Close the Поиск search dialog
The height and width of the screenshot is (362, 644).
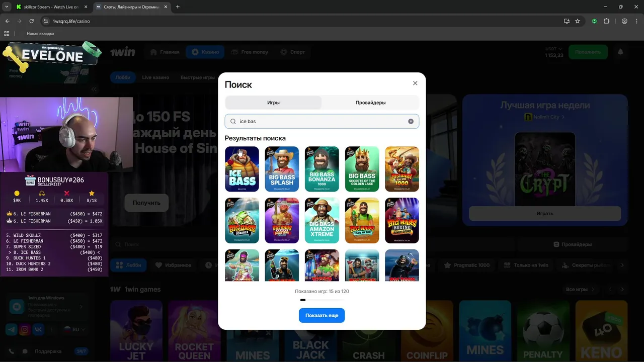tap(415, 83)
